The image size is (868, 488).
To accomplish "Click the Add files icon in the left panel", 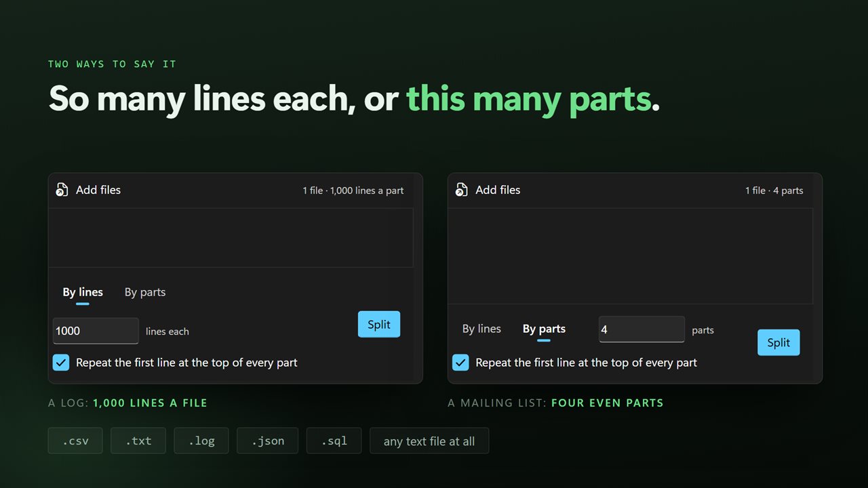I will tap(62, 190).
